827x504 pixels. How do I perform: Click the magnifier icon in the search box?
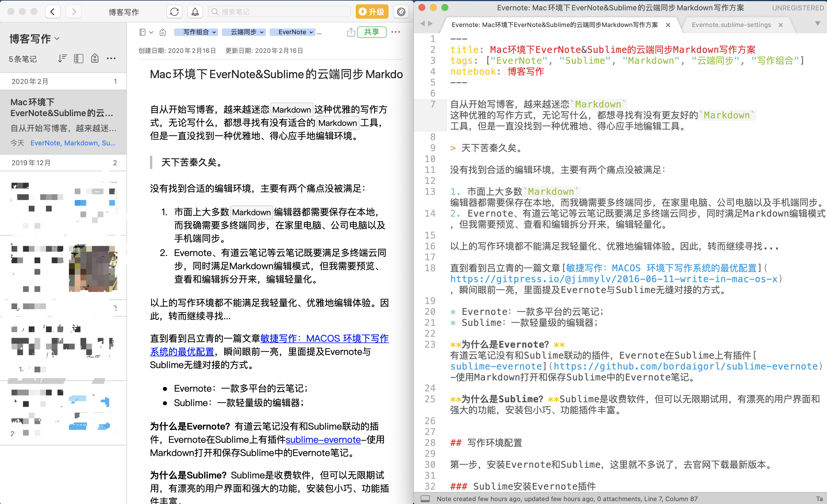point(215,12)
